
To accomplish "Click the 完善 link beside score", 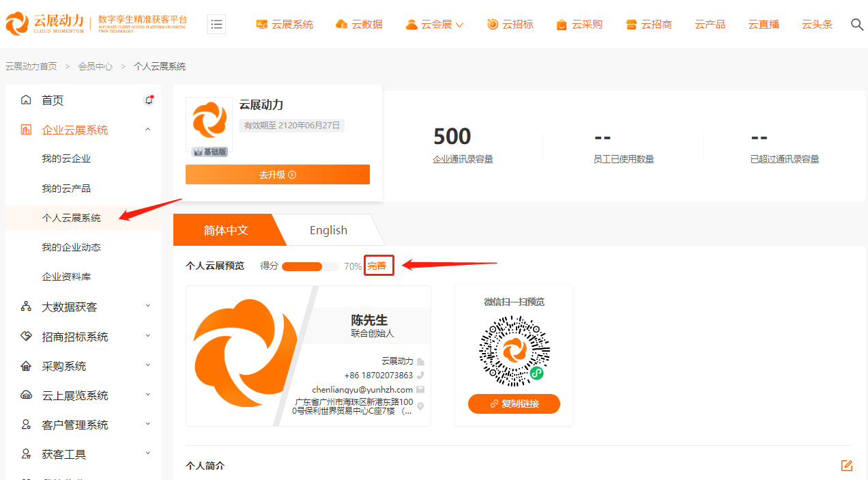I will [x=377, y=266].
